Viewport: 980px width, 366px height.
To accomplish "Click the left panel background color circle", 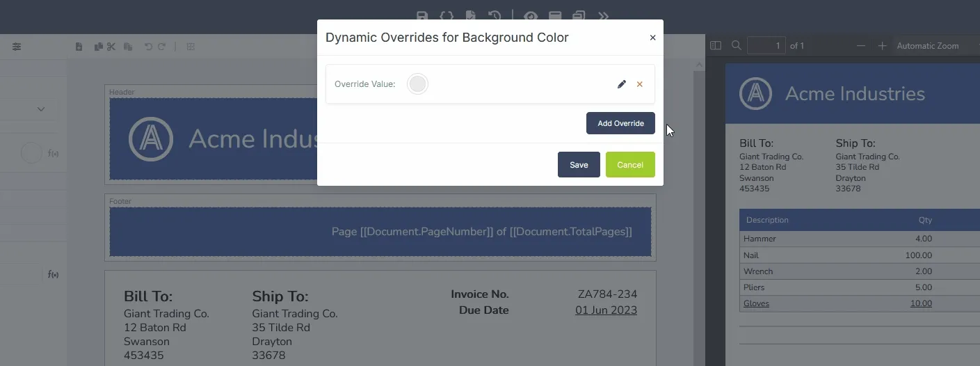I will click(31, 153).
